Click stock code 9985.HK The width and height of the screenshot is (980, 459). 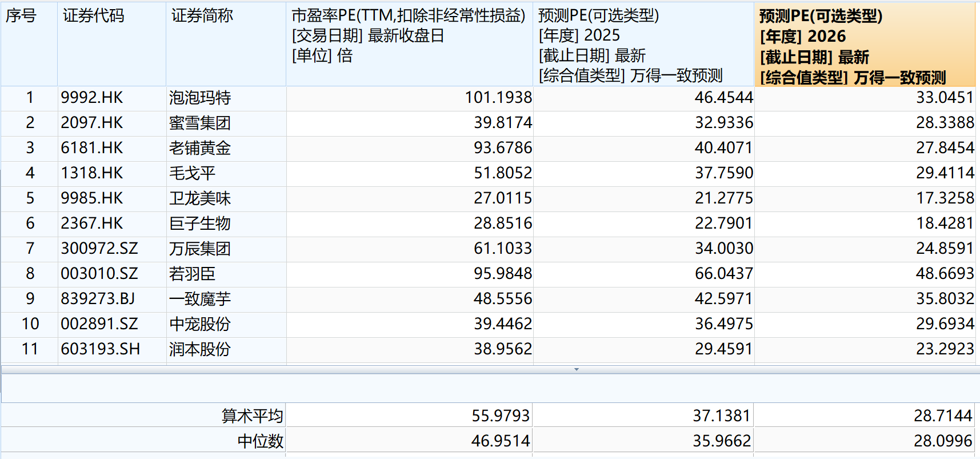pyautogui.click(x=91, y=198)
